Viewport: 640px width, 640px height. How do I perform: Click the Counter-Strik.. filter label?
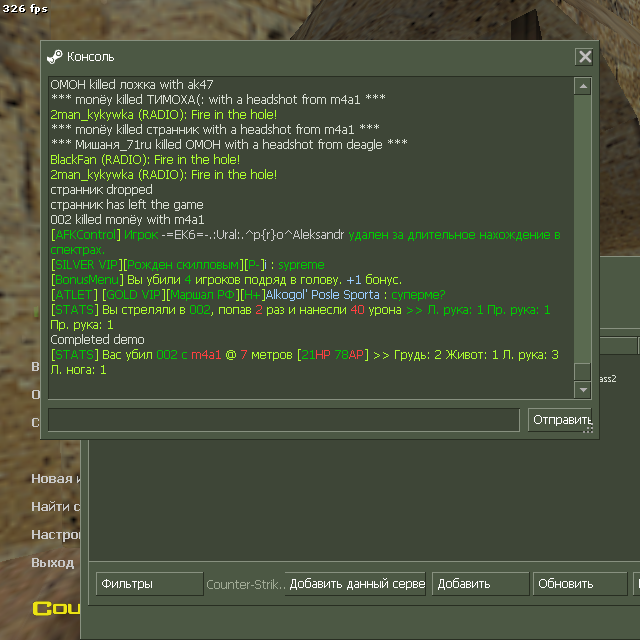(245, 584)
